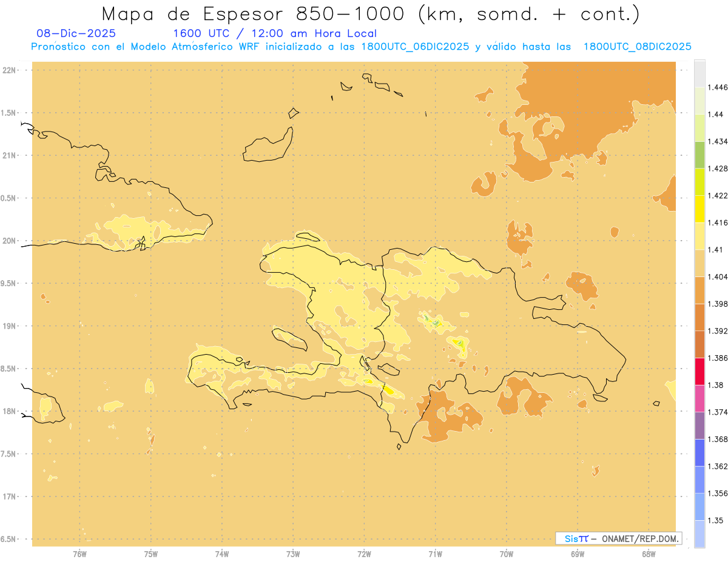Click the '76W' longitude label

click(80, 554)
